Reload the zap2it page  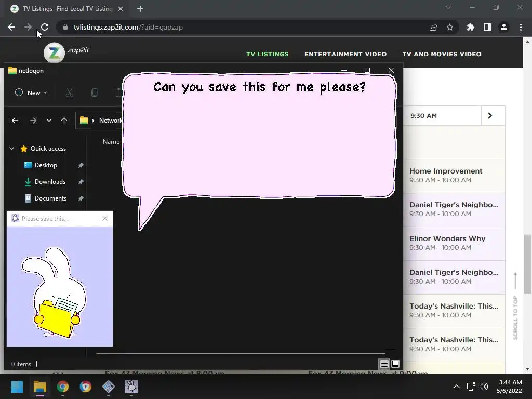[45, 27]
